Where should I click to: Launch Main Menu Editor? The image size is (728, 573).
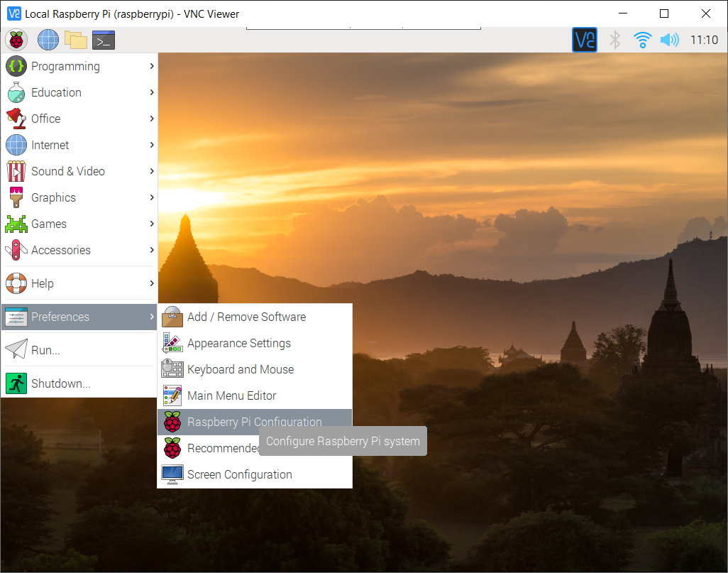pos(255,395)
